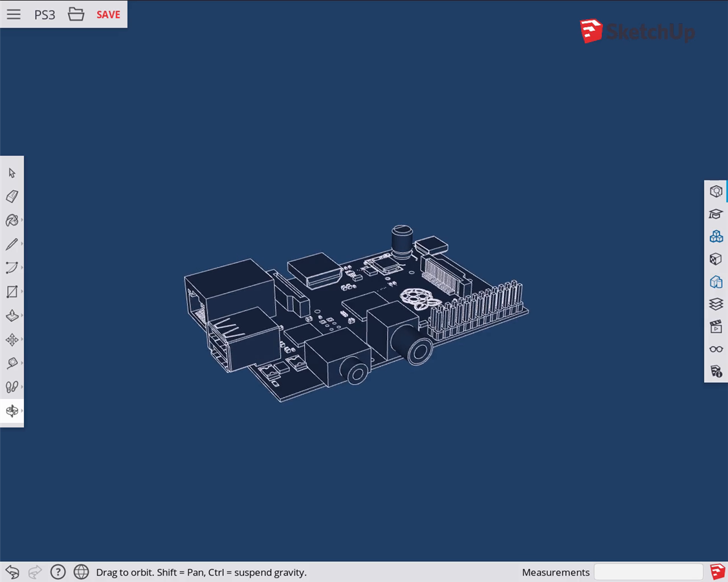Open the Scenes clapperboard panel
The image size is (728, 582).
(716, 327)
